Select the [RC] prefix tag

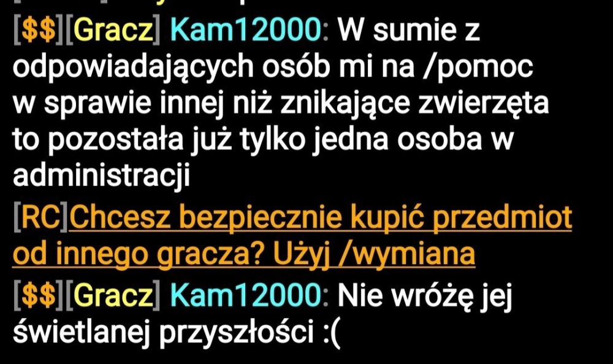pyautogui.click(x=40, y=218)
